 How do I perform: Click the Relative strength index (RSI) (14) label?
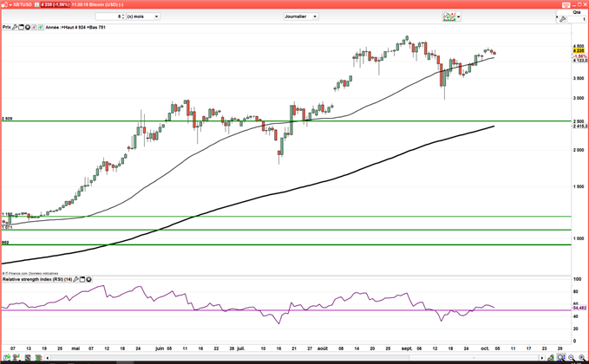37,280
